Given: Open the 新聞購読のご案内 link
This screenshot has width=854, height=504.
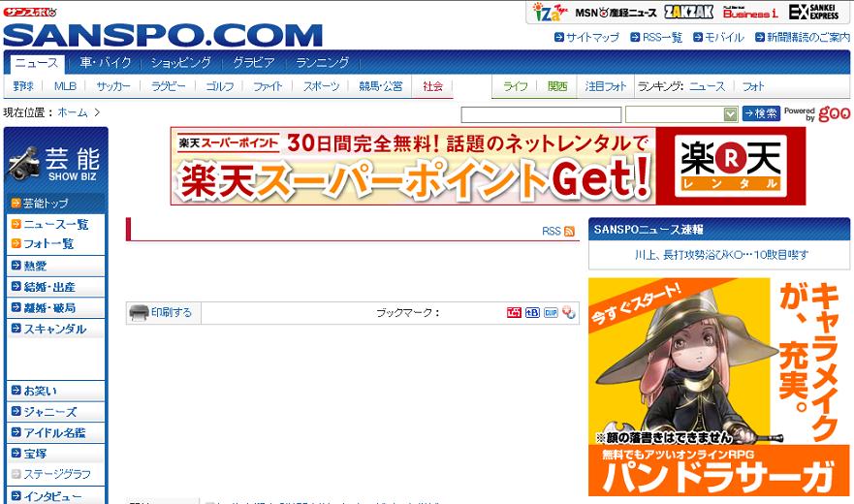Looking at the screenshot, I should (x=807, y=37).
